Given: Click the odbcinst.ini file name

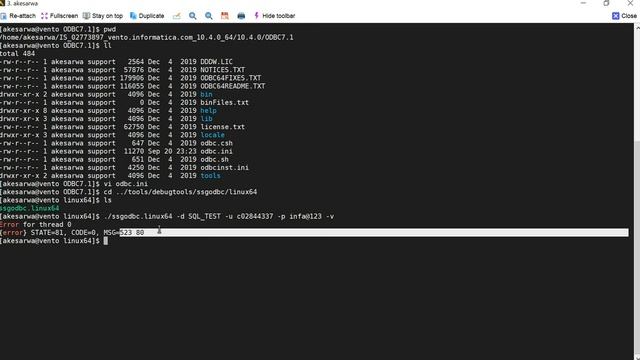Looking at the screenshot, I should [224, 168].
